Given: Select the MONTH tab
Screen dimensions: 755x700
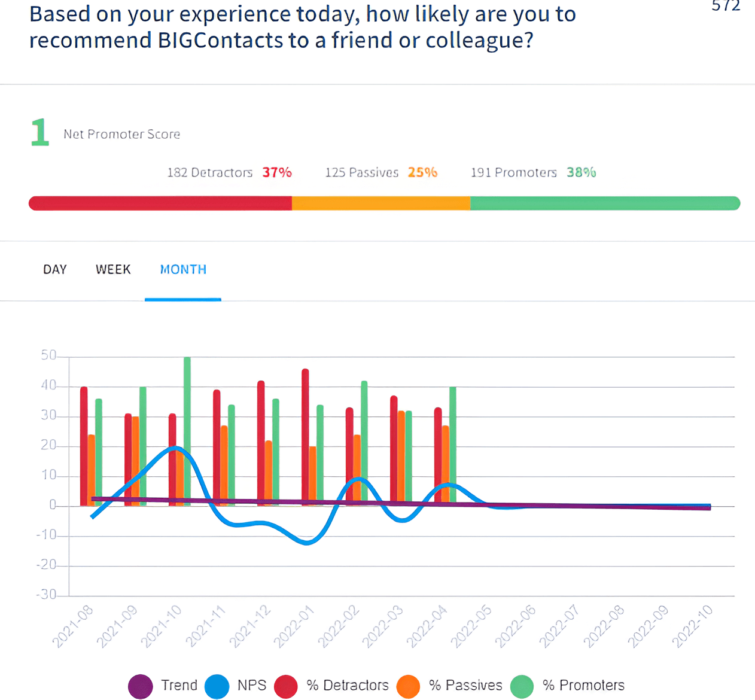Looking at the screenshot, I should pyautogui.click(x=183, y=270).
